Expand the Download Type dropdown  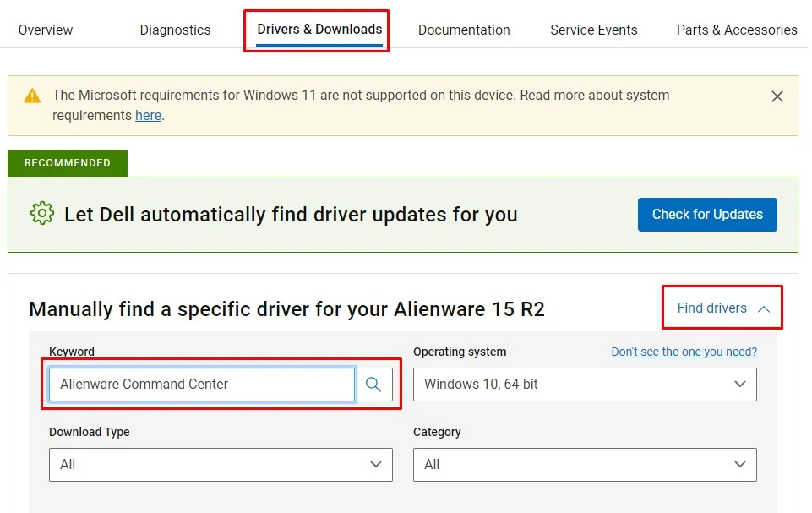tap(221, 465)
